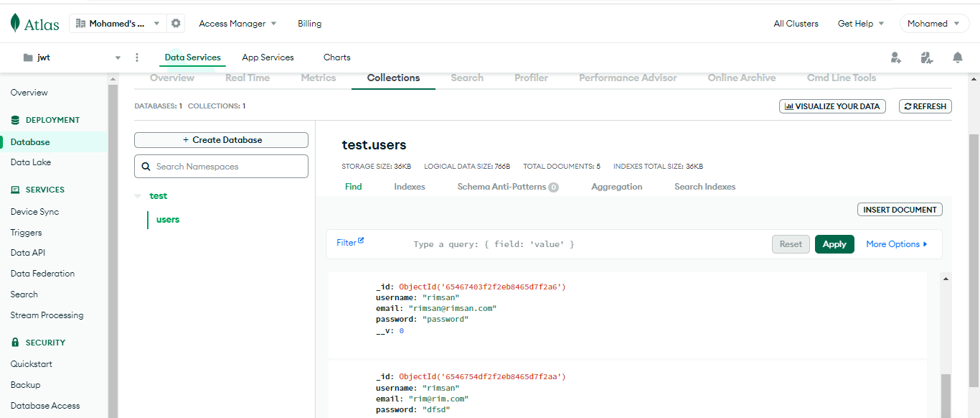The width and height of the screenshot is (980, 418).
Task: Open the project activity feed icon
Action: [x=926, y=57]
